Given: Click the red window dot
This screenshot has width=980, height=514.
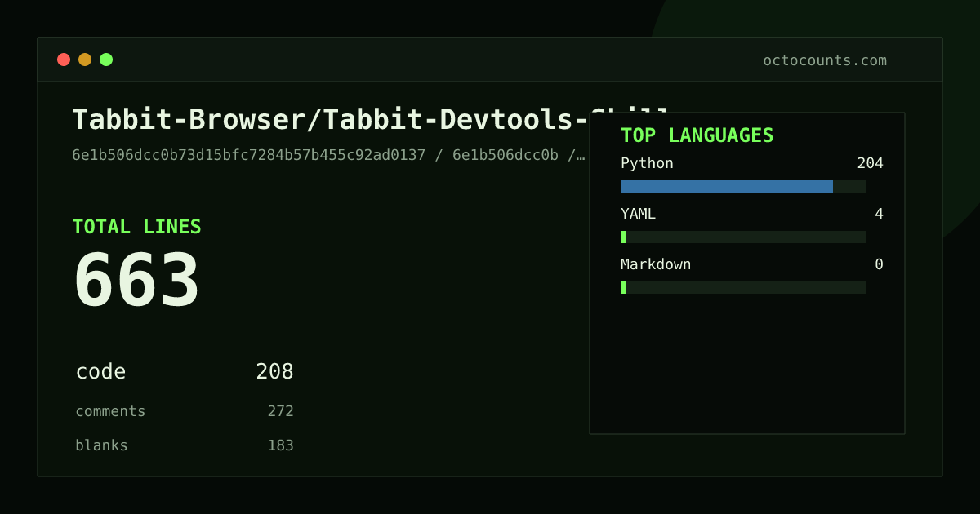Looking at the screenshot, I should [x=64, y=60].
